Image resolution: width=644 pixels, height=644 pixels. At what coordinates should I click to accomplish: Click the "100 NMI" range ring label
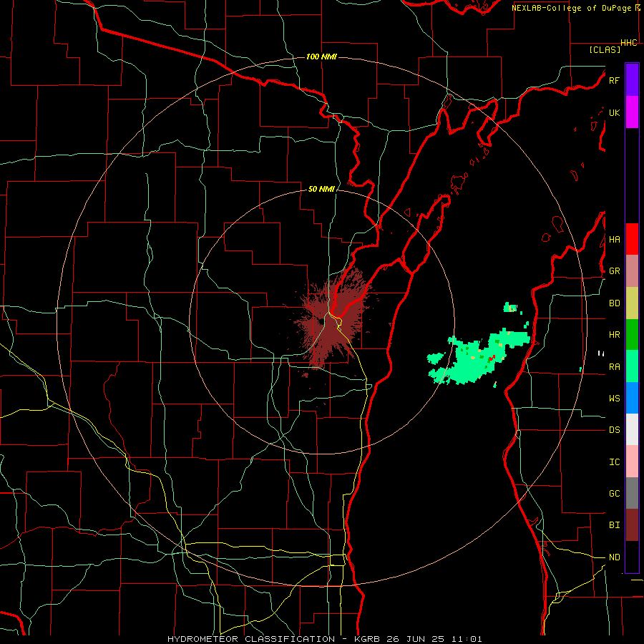point(321,57)
